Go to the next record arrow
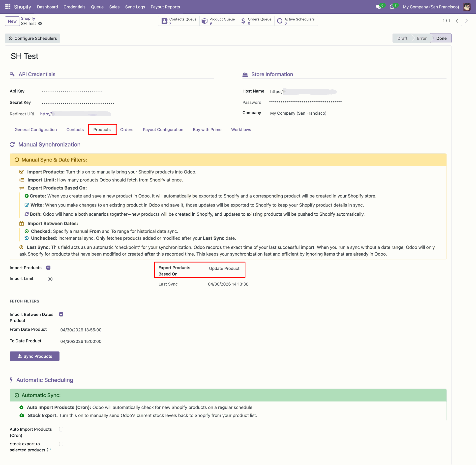This screenshot has width=476, height=465. 467,21
